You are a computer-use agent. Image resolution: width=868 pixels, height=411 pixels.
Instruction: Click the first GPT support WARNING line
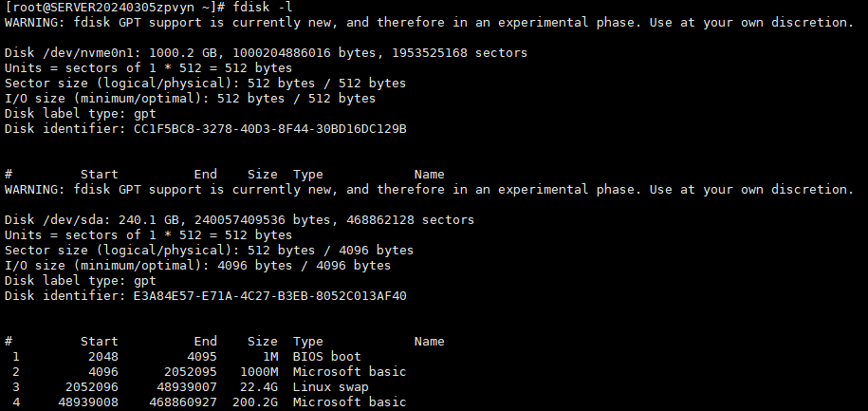point(429,23)
